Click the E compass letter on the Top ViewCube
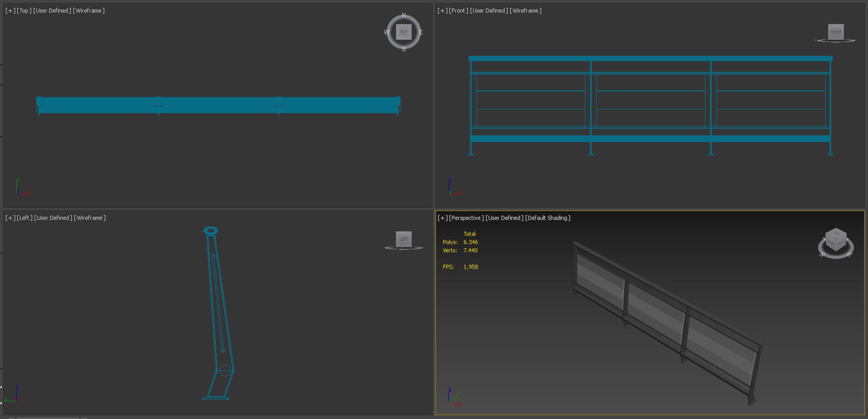 point(420,32)
